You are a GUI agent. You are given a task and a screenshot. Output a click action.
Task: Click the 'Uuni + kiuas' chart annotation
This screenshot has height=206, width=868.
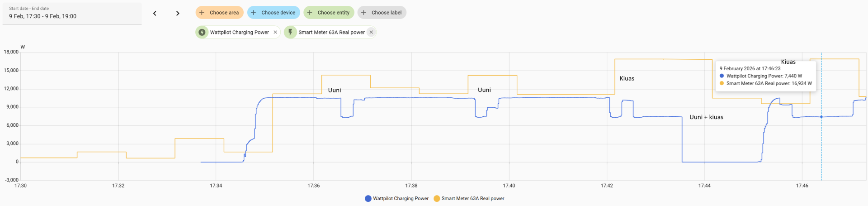[706, 117]
